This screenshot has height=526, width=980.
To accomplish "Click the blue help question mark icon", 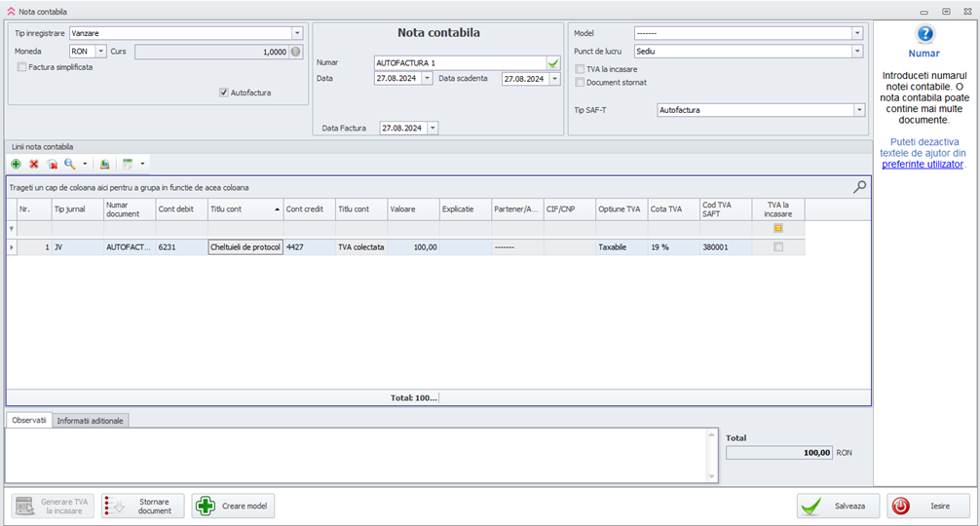I will pyautogui.click(x=924, y=34).
